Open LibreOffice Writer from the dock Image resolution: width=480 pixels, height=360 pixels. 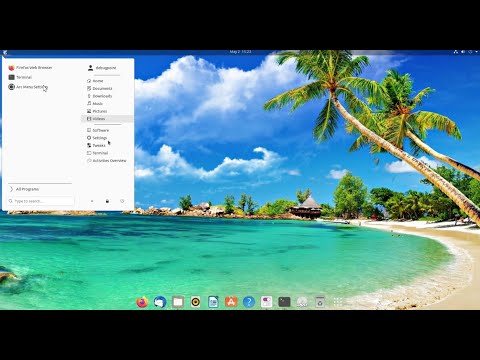tap(213, 302)
